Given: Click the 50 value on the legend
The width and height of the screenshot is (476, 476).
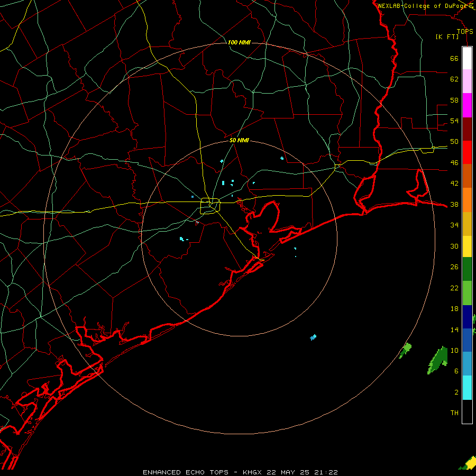Looking at the screenshot, I should 454,142.
